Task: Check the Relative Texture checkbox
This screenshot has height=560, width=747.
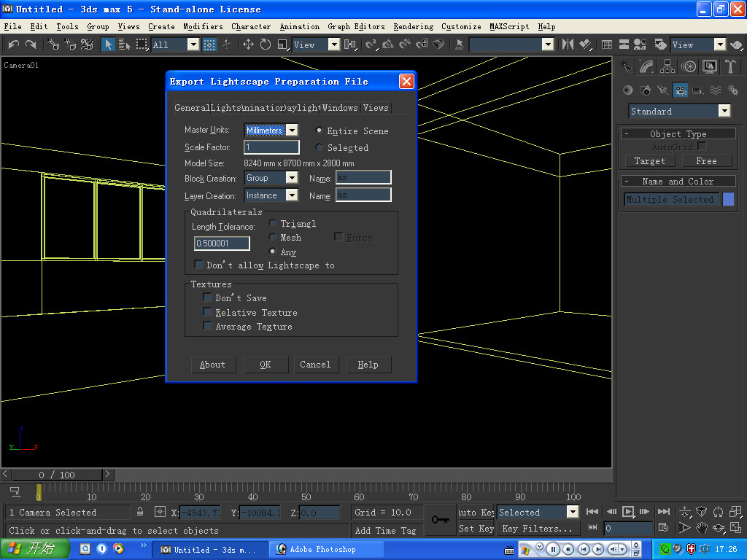Action: 208,312
